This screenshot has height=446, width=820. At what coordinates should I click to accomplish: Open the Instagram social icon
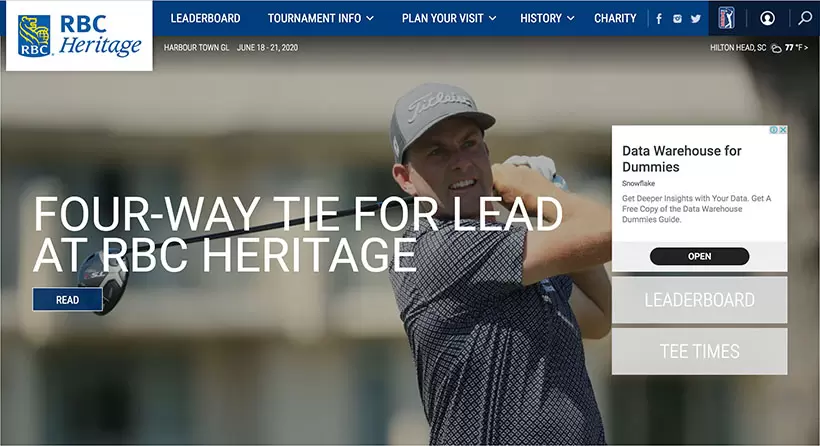[x=677, y=19]
